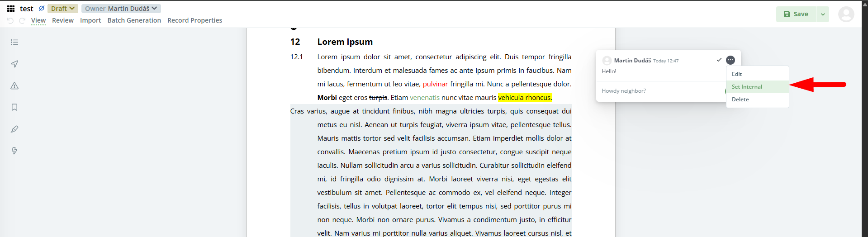This screenshot has width=868, height=237.
Task: Resolve comment with the checkmark icon
Action: (x=719, y=60)
